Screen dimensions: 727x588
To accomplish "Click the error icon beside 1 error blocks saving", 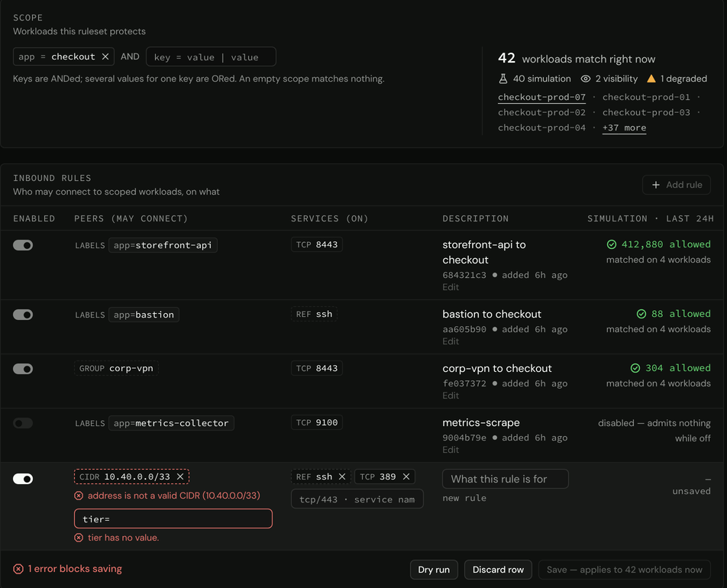I will (x=18, y=569).
